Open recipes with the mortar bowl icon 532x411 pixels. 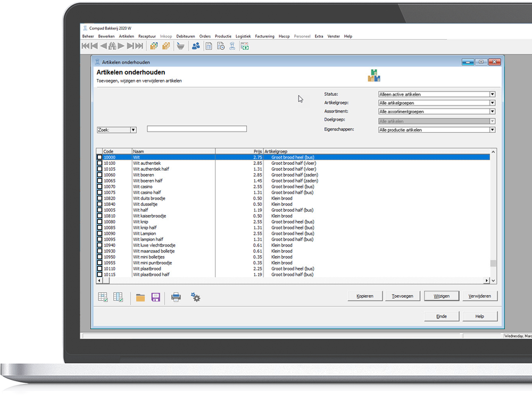coord(180,46)
